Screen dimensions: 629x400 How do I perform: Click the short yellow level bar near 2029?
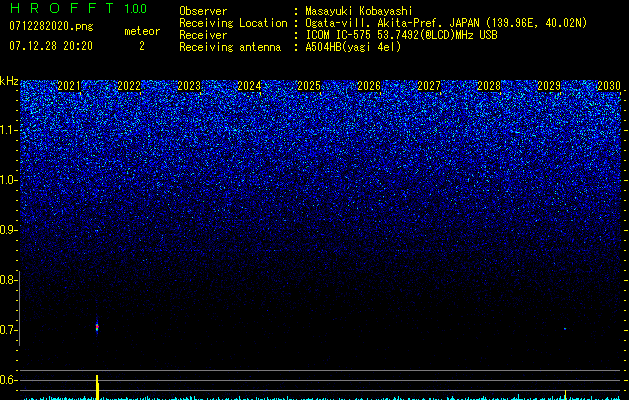(x=565, y=395)
